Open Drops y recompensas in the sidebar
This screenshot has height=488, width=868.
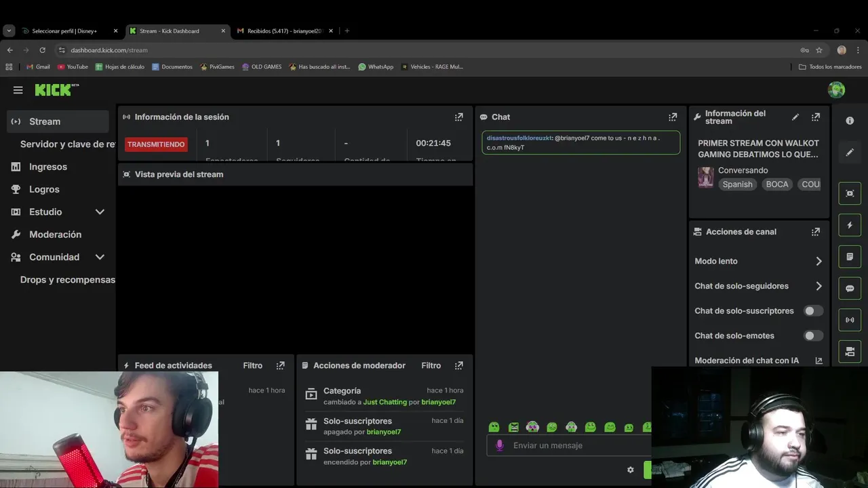(67, 280)
